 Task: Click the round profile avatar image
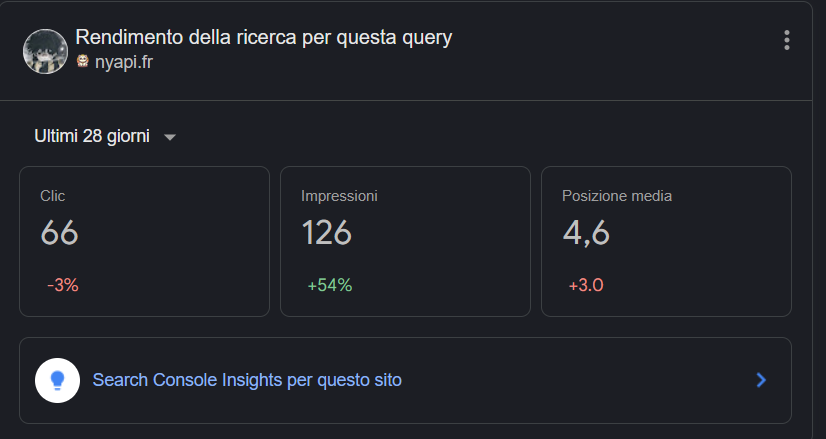click(45, 50)
